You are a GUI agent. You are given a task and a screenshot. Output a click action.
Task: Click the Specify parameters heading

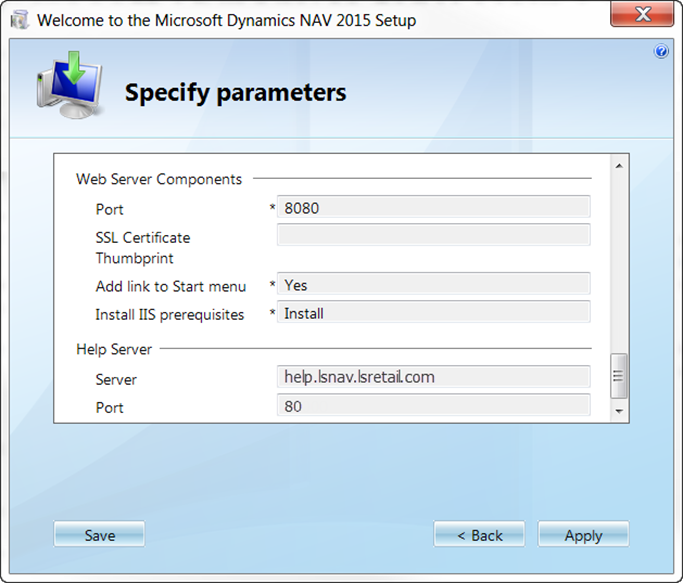[x=235, y=93]
